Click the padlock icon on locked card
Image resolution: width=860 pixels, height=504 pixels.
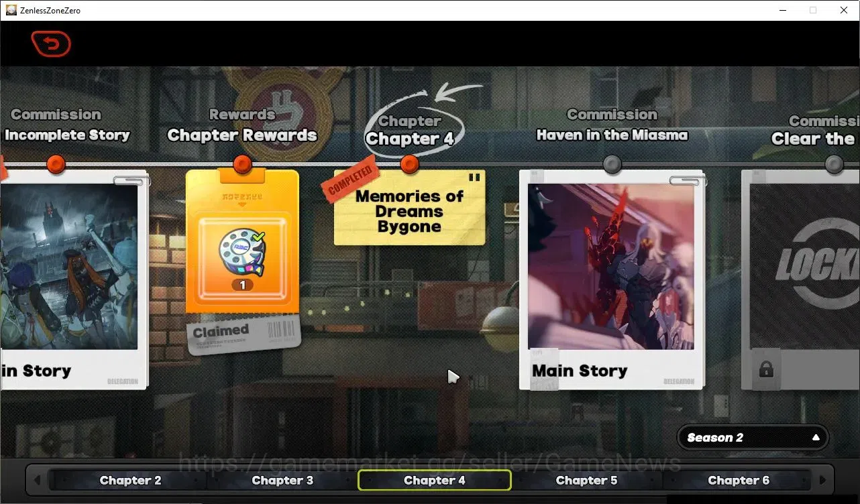(765, 369)
